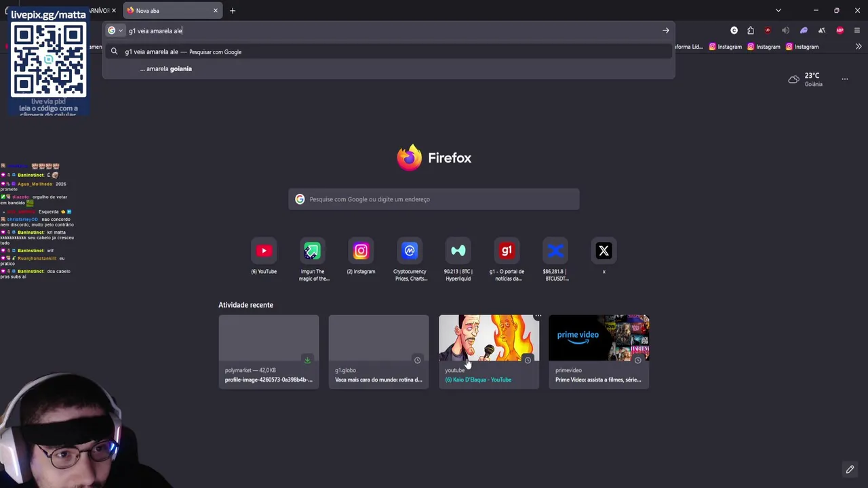
Task: Open the polymarket profile-image download card
Action: 269,351
